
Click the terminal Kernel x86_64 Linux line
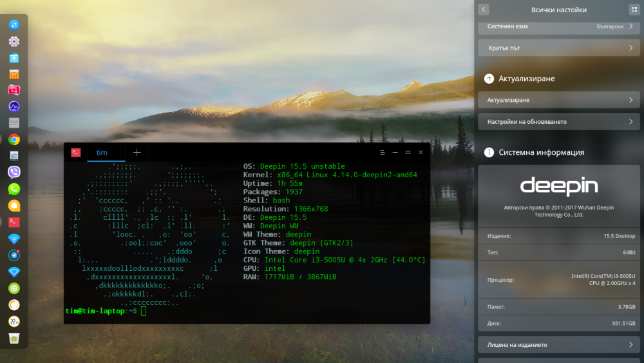pos(330,175)
